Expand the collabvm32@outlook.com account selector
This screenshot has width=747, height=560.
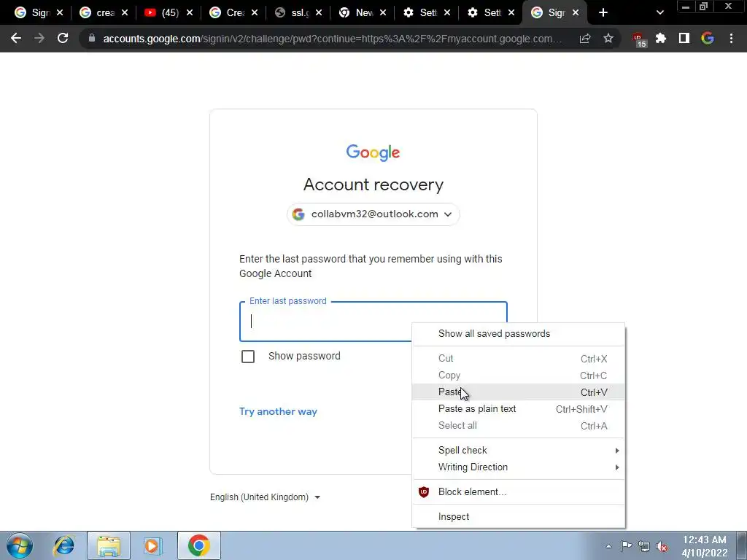point(373,214)
